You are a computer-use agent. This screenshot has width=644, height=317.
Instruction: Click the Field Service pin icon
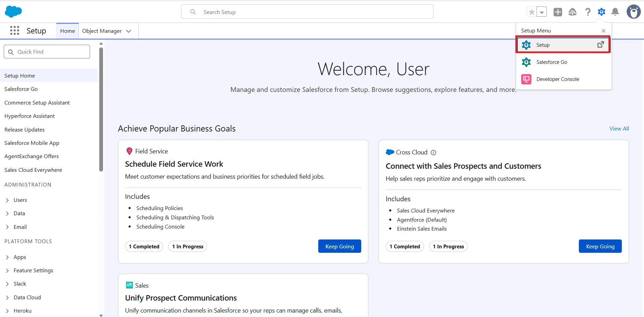click(129, 151)
